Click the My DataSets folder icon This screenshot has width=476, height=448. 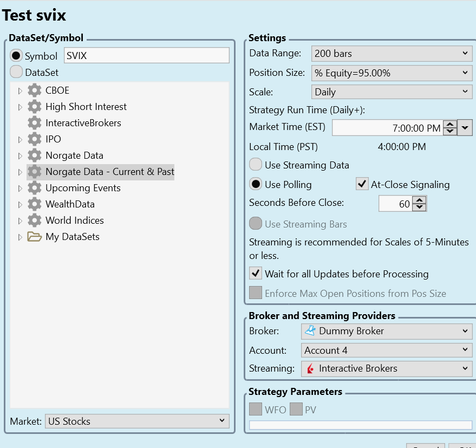point(35,237)
